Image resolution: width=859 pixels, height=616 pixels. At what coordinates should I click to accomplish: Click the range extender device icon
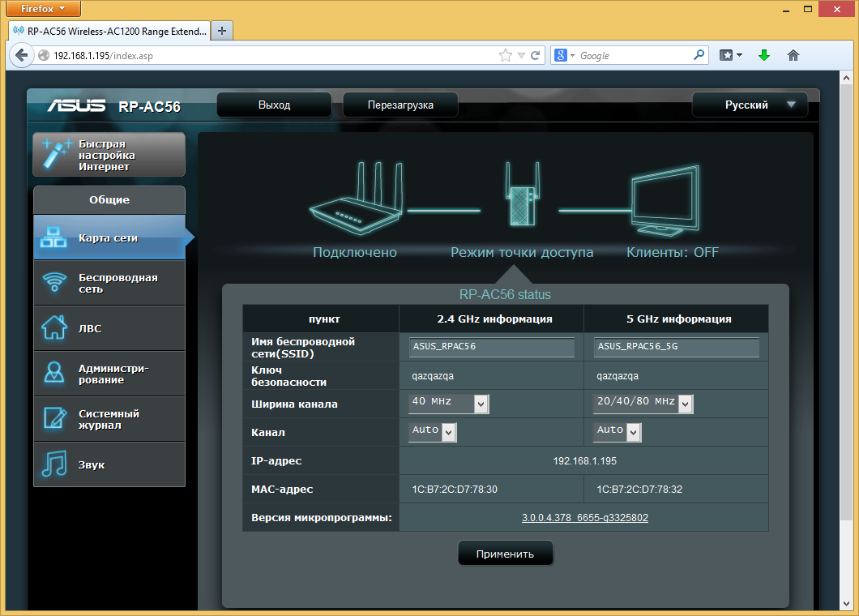coord(522,194)
